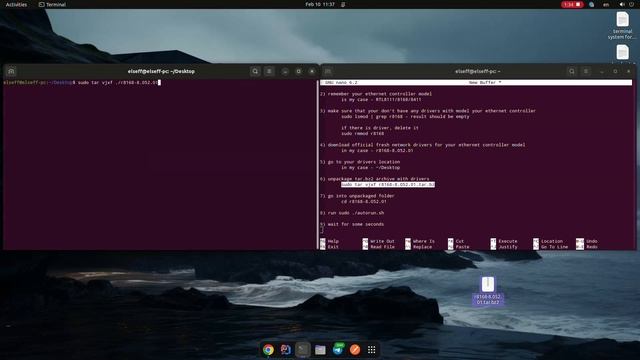Open the clock showing Feb 10 11:37
The width and height of the screenshot is (640, 360).
(320, 4)
